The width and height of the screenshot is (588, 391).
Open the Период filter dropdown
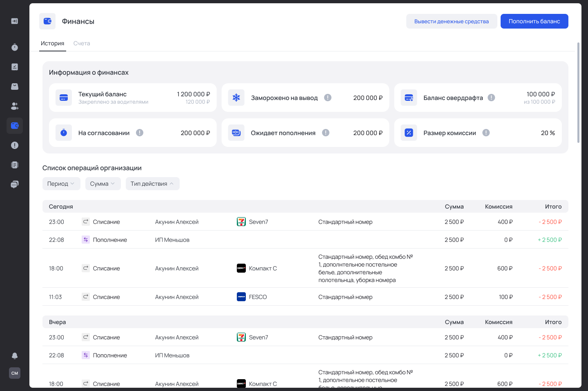click(61, 184)
